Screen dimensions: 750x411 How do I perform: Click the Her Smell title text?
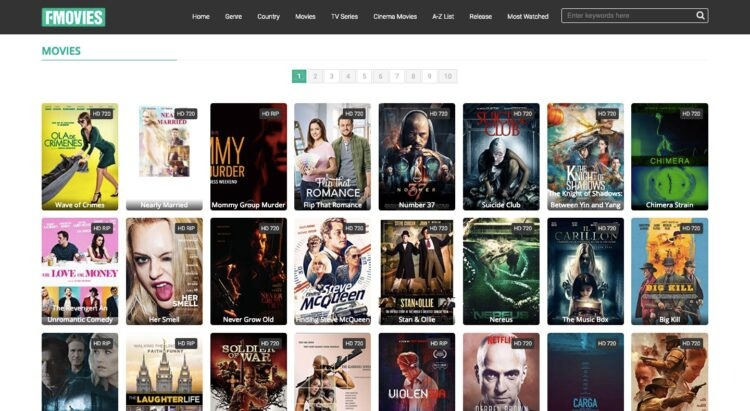[164, 320]
